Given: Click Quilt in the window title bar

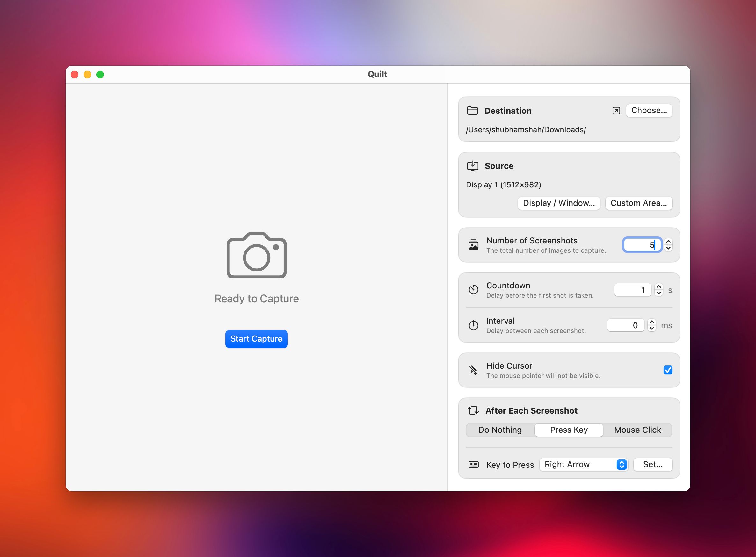Looking at the screenshot, I should (x=378, y=74).
